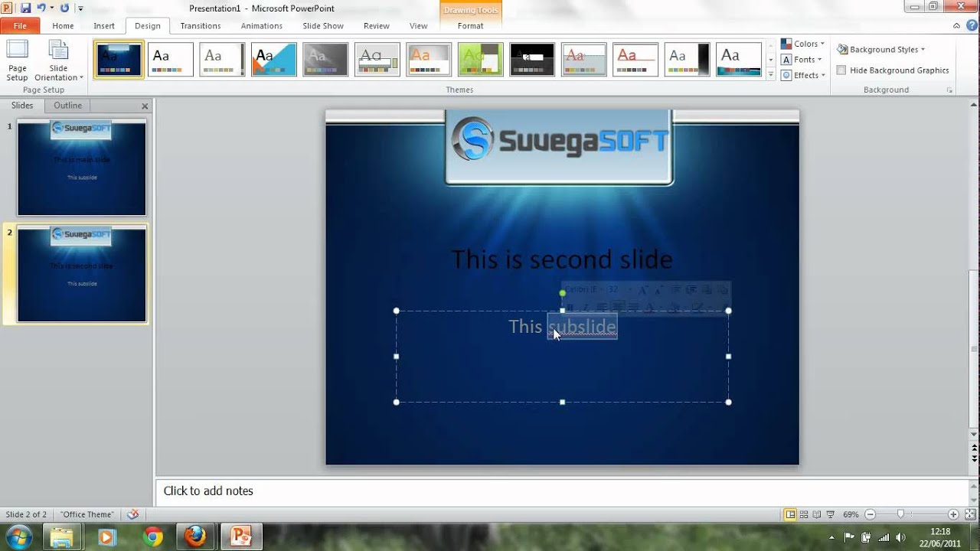Move themes gallery down one row

pos(770,60)
